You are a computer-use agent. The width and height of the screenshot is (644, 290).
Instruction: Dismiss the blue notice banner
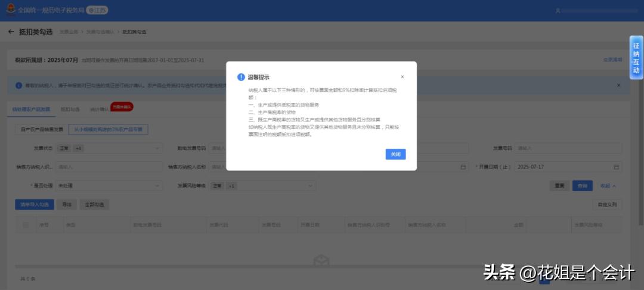(618, 85)
